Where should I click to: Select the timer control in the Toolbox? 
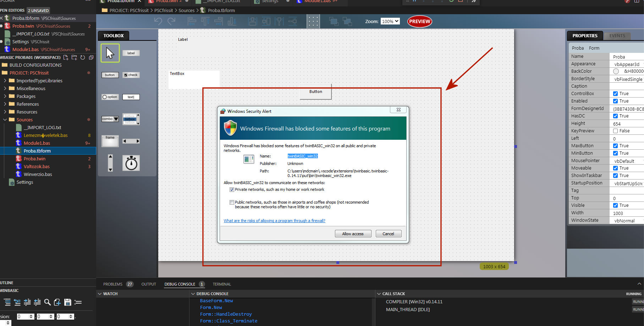point(131,163)
